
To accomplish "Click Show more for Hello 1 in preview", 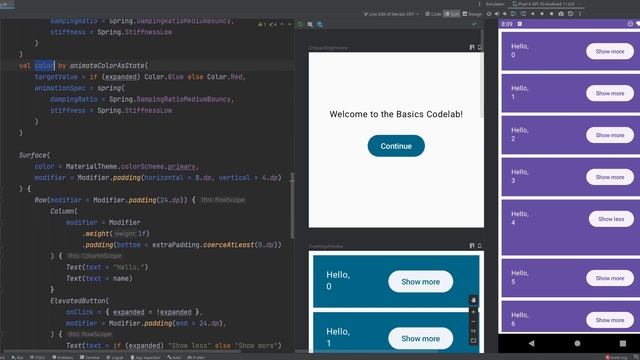I will pyautogui.click(x=420, y=338).
